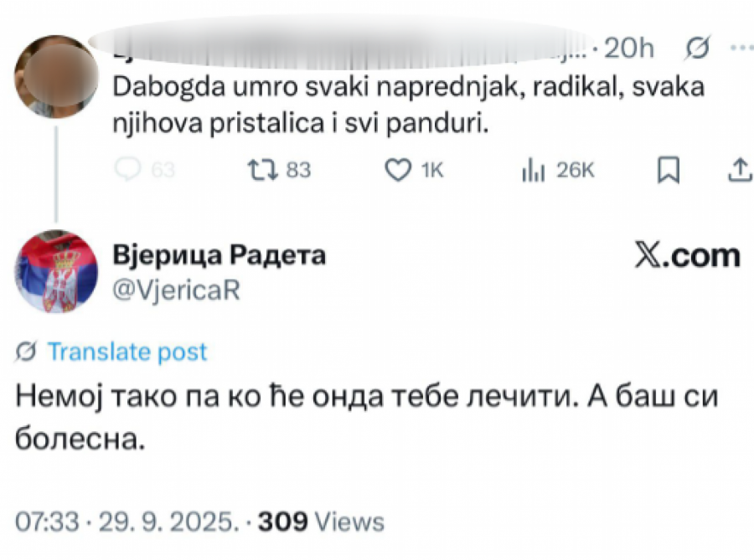Like the post using the heart icon
The width and height of the screenshot is (754, 560).
coord(395,170)
